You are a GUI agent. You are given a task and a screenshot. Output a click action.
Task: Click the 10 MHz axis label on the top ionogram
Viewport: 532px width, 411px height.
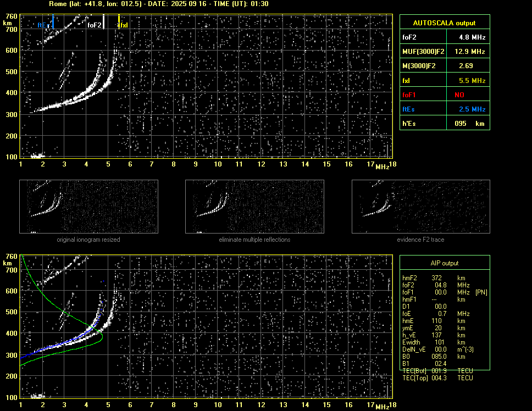[x=218, y=164]
